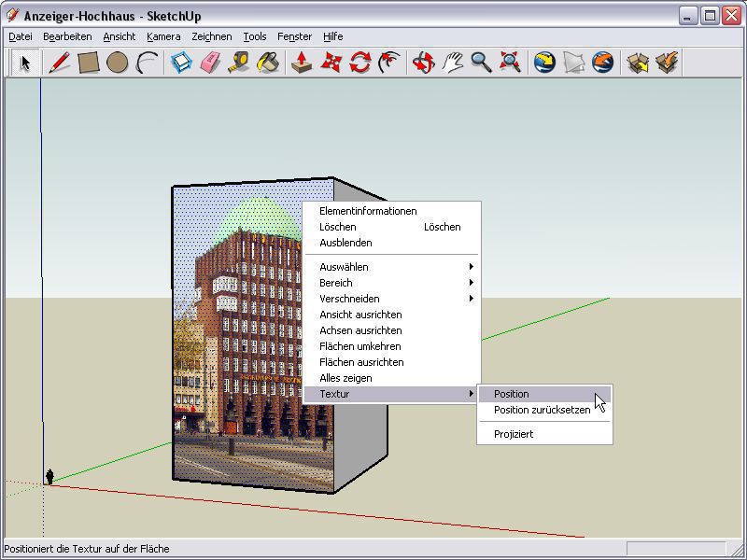Open the Kamera menu

click(x=163, y=36)
